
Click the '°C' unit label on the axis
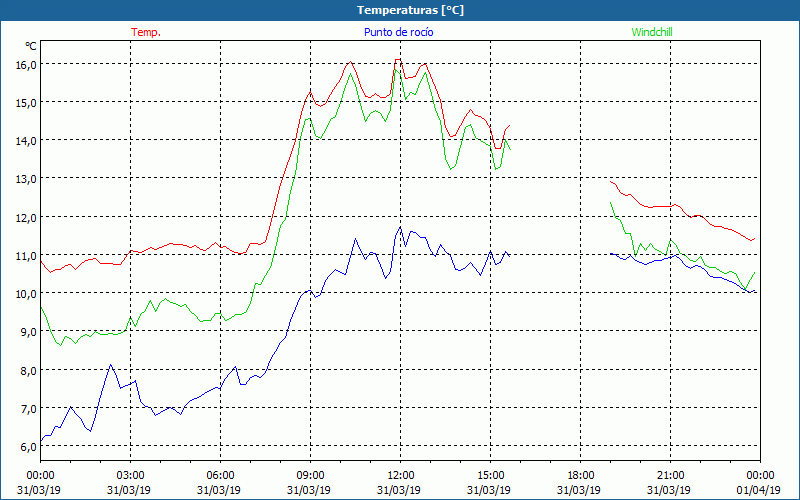tap(31, 46)
